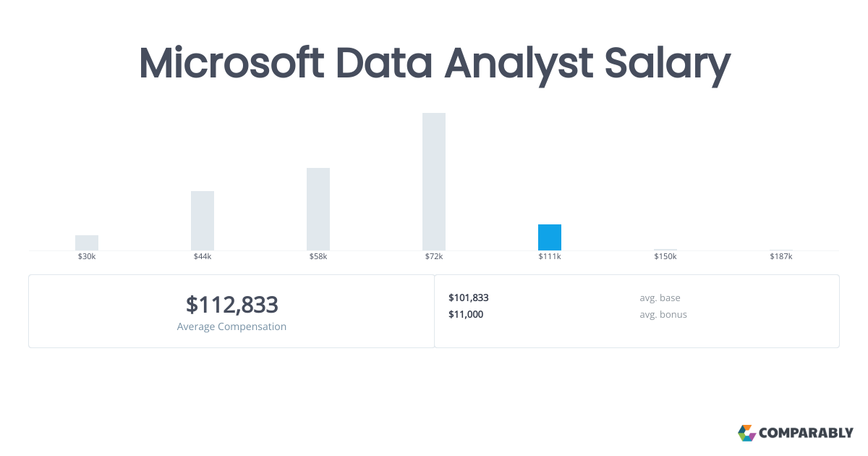
Task: Click the avg. base label
Action: pos(660,297)
